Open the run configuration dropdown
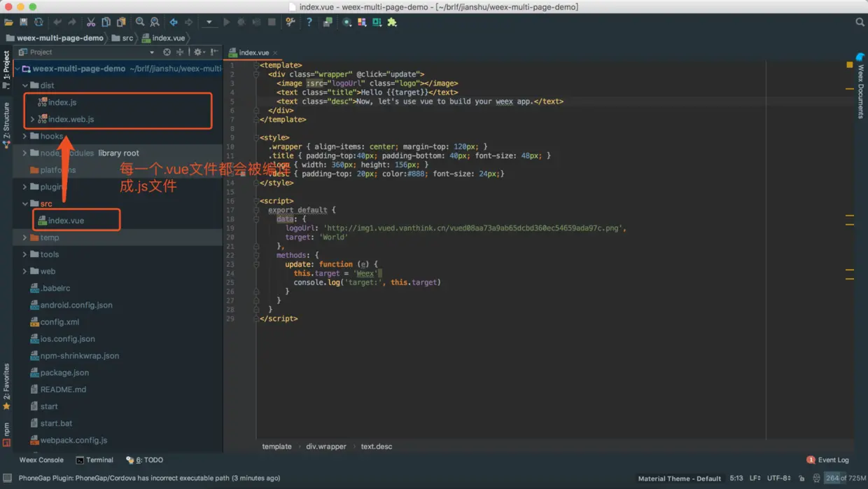This screenshot has height=489, width=868. point(209,22)
